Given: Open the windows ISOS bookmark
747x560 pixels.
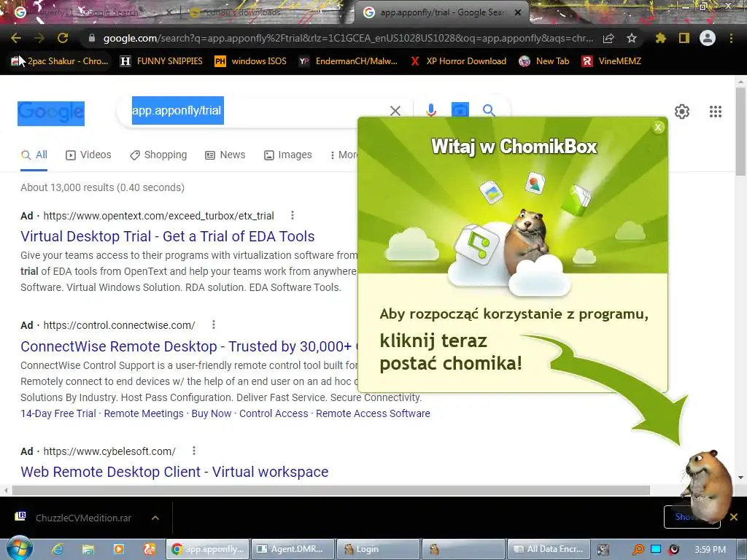Looking at the screenshot, I should pos(251,61).
